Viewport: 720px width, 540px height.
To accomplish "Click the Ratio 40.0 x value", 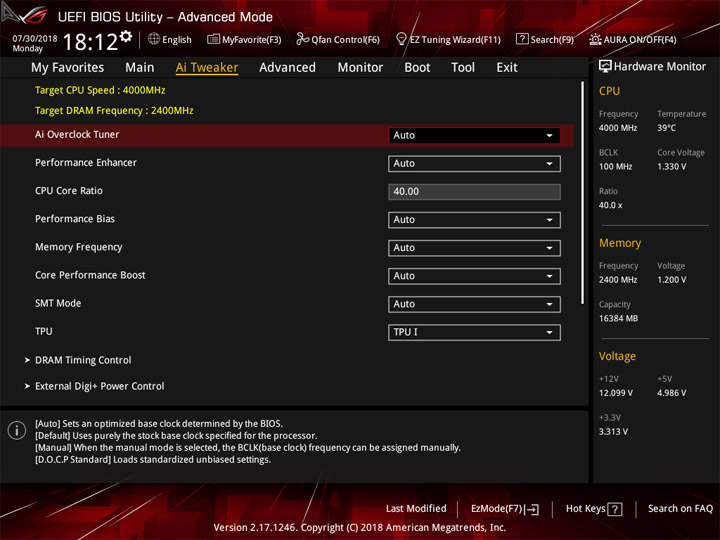I will tap(610, 205).
